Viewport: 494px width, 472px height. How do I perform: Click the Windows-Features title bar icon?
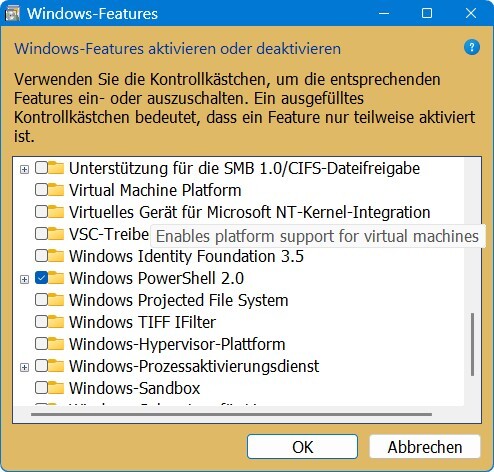coord(12,13)
